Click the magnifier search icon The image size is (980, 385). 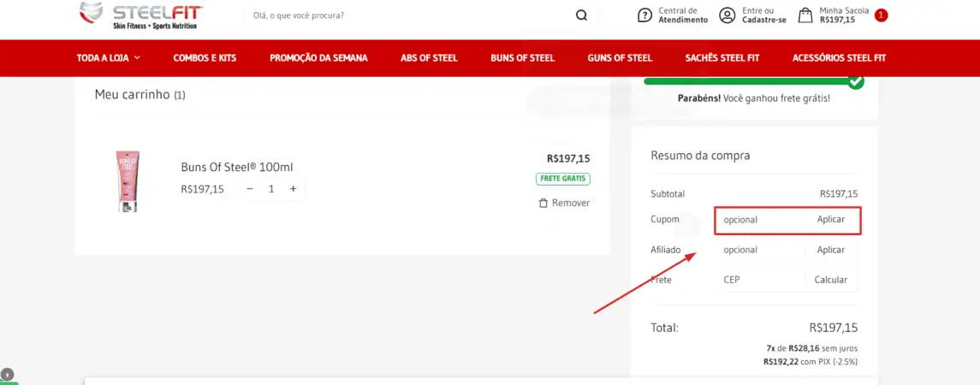click(581, 15)
